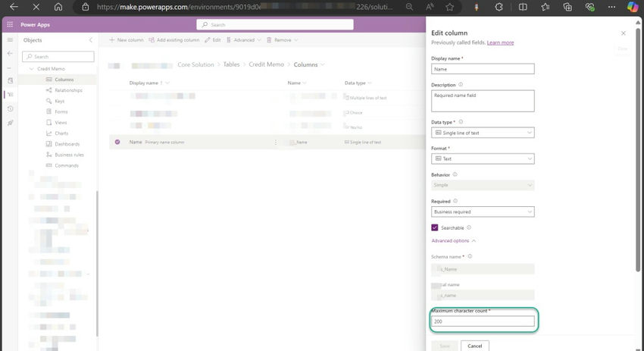Open the Collections icon in browser toolbar

567,7
